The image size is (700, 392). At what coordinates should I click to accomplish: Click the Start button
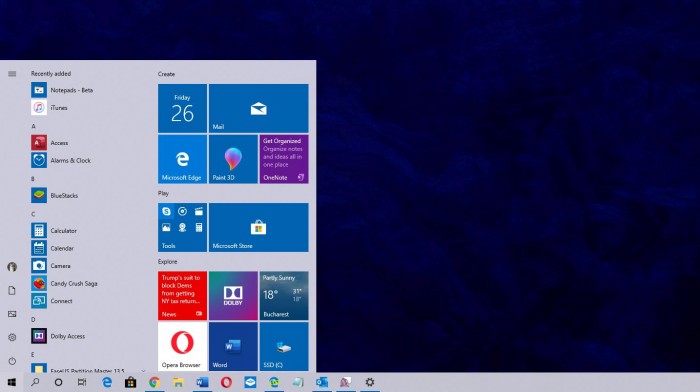point(12,382)
